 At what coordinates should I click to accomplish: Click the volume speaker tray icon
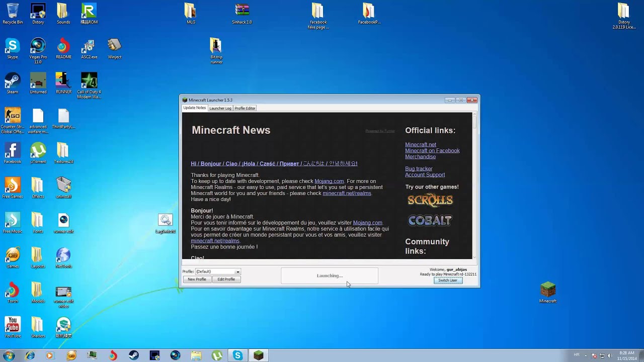610,355
